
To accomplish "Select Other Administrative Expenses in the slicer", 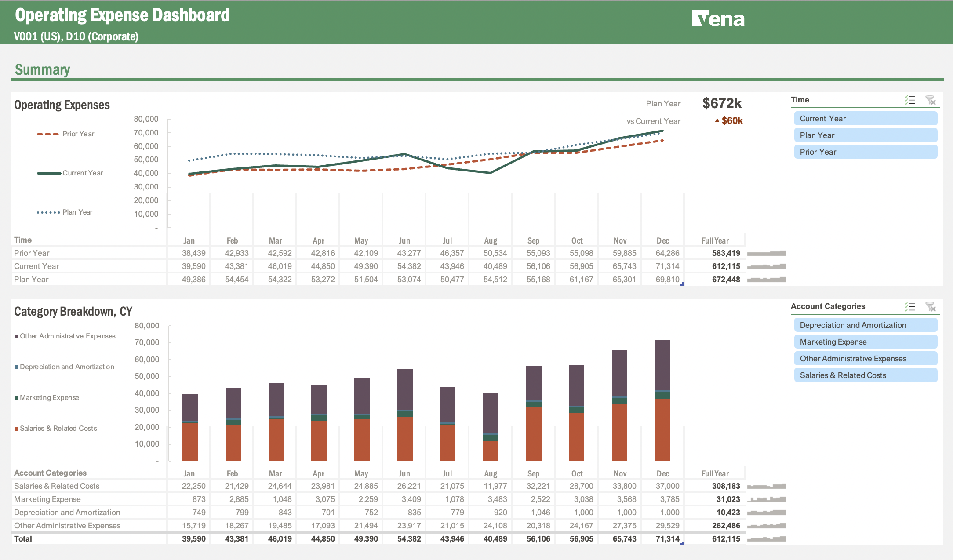I will [x=865, y=358].
